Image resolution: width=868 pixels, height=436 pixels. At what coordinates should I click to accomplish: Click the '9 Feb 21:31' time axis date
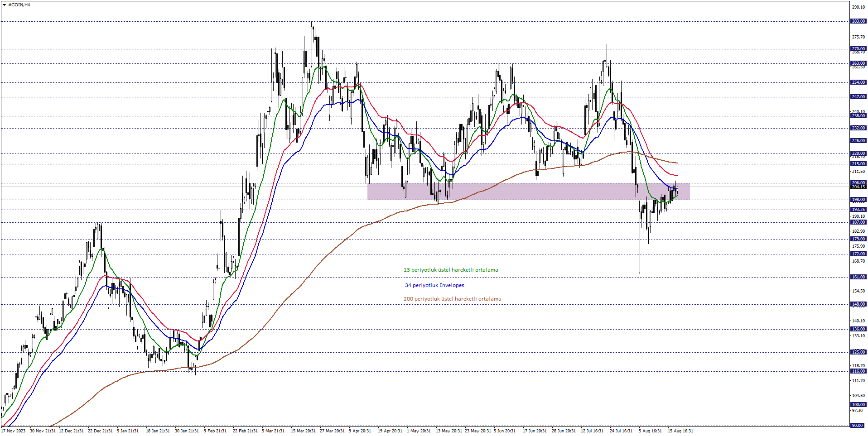click(x=216, y=431)
